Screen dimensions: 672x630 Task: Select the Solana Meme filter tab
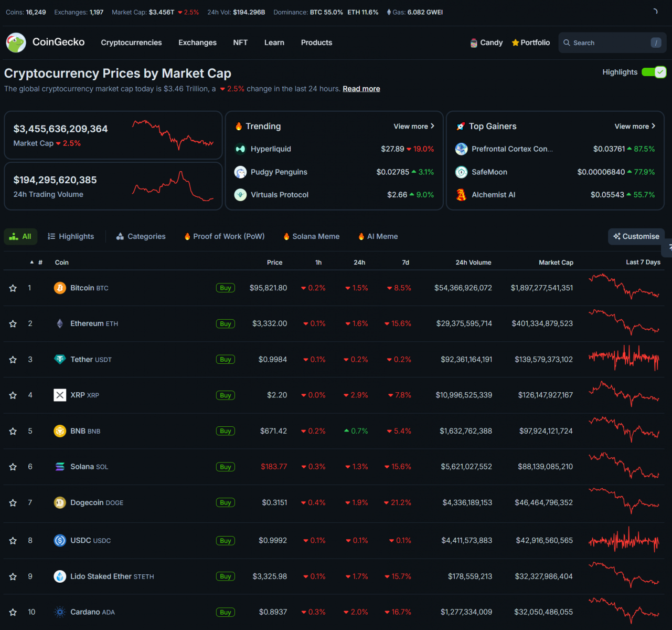point(311,237)
